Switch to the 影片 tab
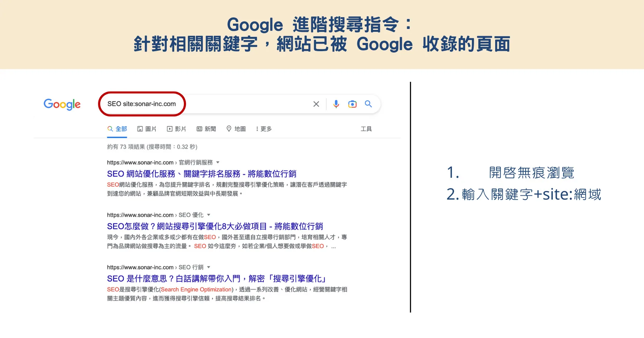The width and height of the screenshot is (644, 338). (x=177, y=129)
